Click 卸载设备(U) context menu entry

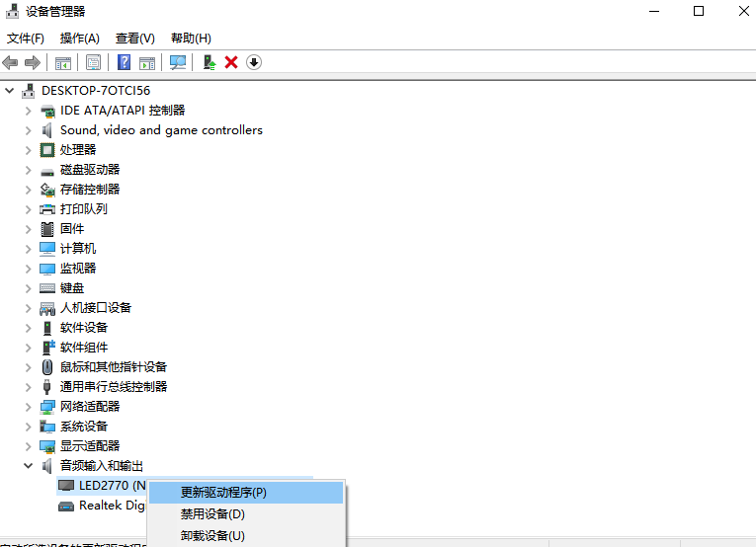point(212,536)
